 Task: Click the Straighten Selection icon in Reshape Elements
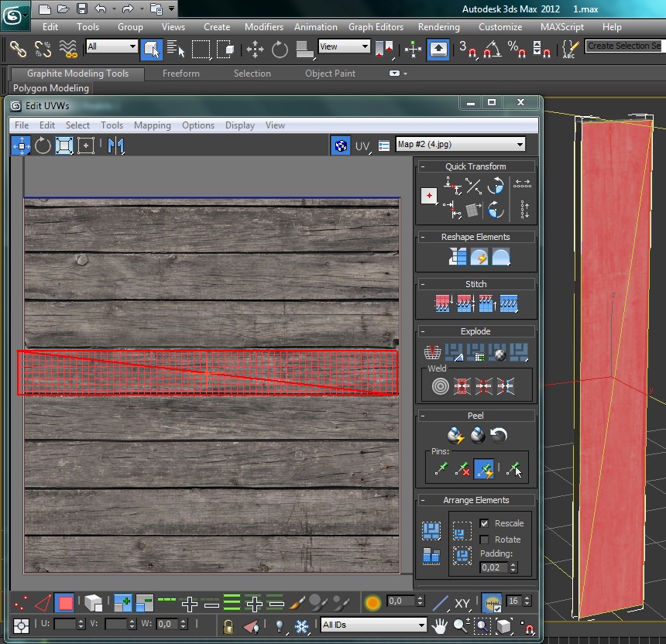[458, 258]
